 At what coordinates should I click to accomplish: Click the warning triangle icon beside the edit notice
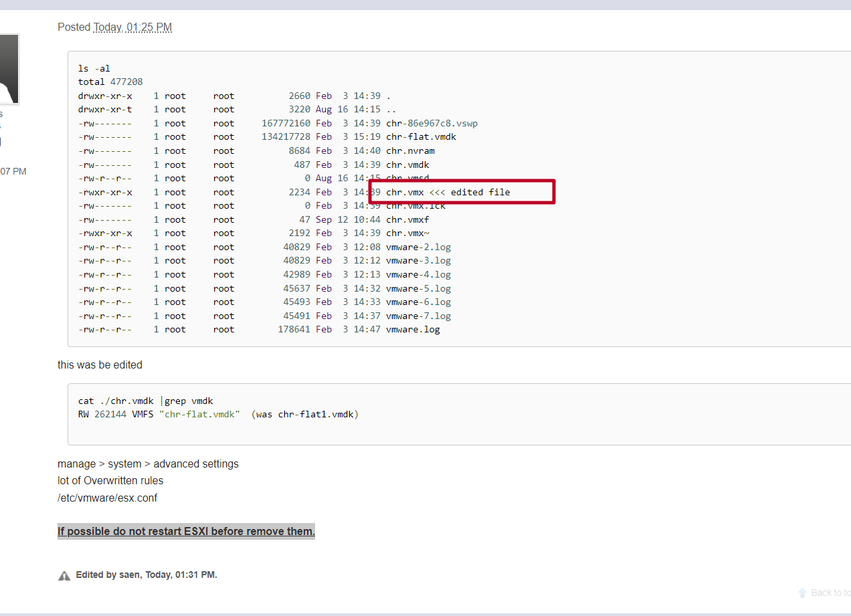tap(64, 575)
